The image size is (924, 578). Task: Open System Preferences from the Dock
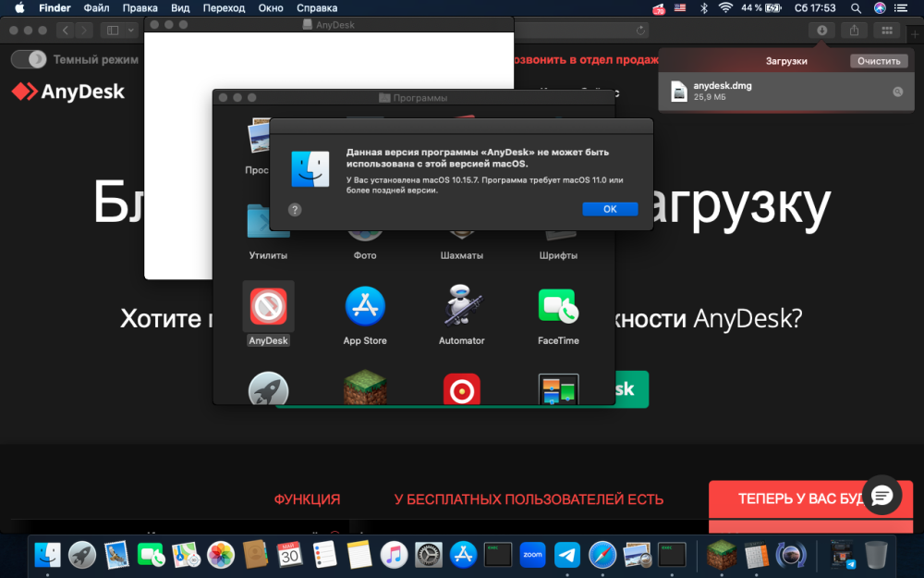click(429, 555)
